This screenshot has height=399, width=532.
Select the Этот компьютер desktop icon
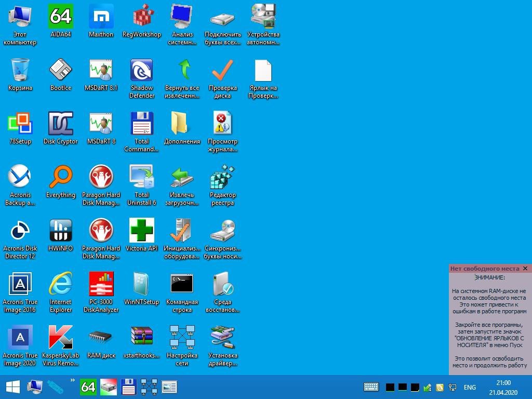(x=20, y=25)
